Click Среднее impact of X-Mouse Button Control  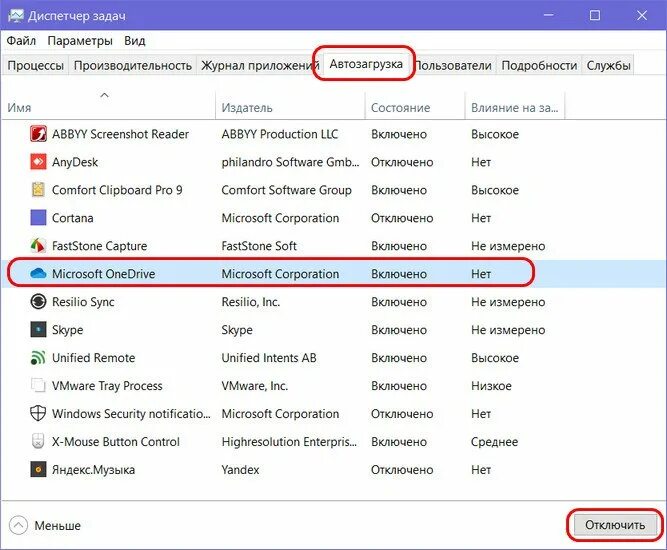(x=494, y=442)
